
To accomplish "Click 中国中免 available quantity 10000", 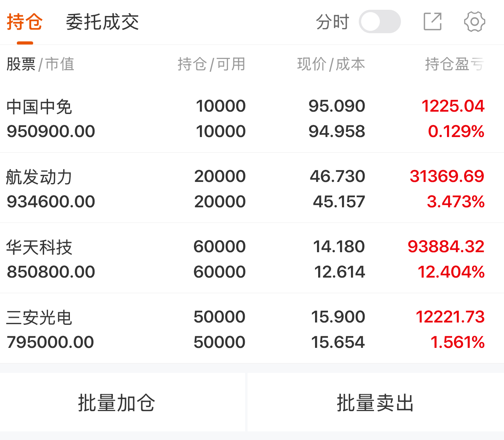I will point(221,131).
